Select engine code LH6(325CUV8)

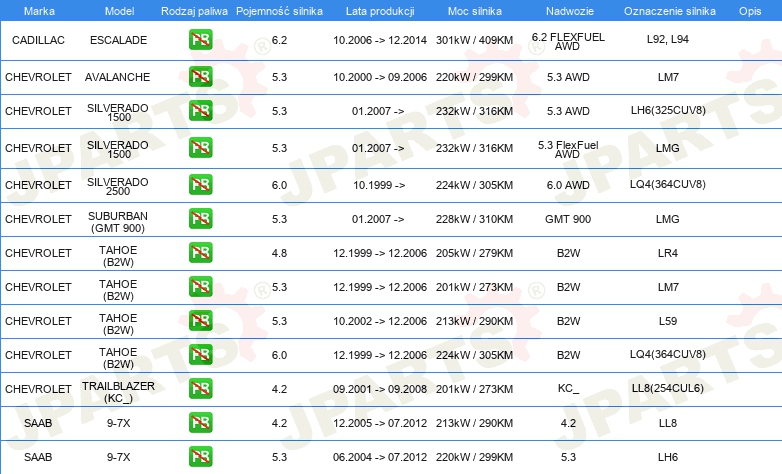(668, 110)
